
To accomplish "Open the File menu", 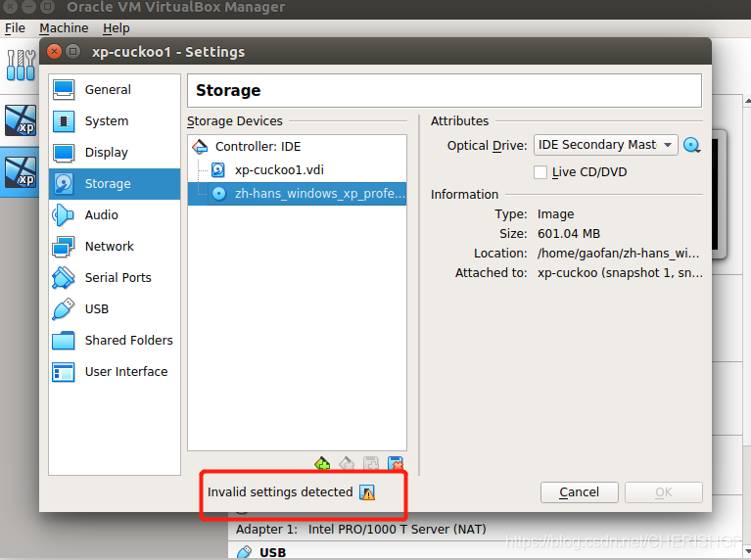I will [x=15, y=28].
